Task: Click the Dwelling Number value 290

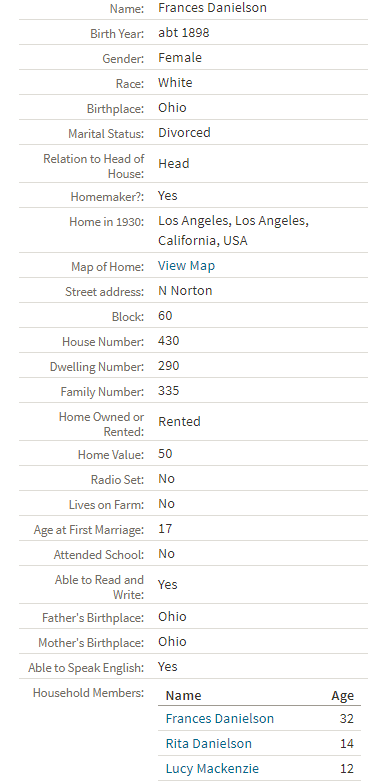Action: 169,366
